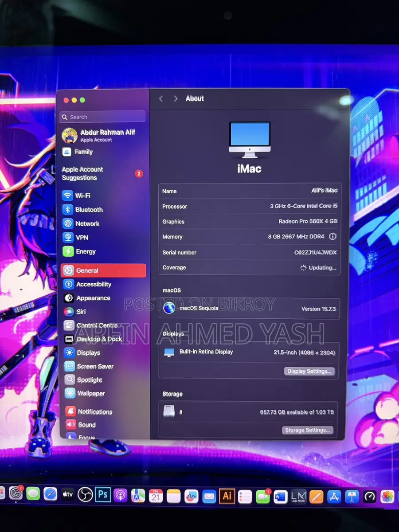Go forward with the right chevron
The width and height of the screenshot is (399, 532).
[x=176, y=99]
